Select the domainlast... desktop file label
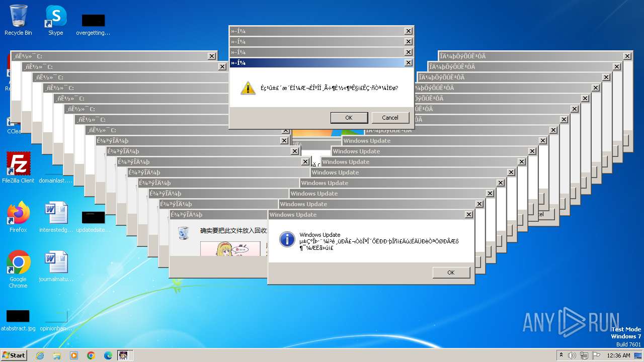Screen dimensions: 644x362 coord(55,180)
